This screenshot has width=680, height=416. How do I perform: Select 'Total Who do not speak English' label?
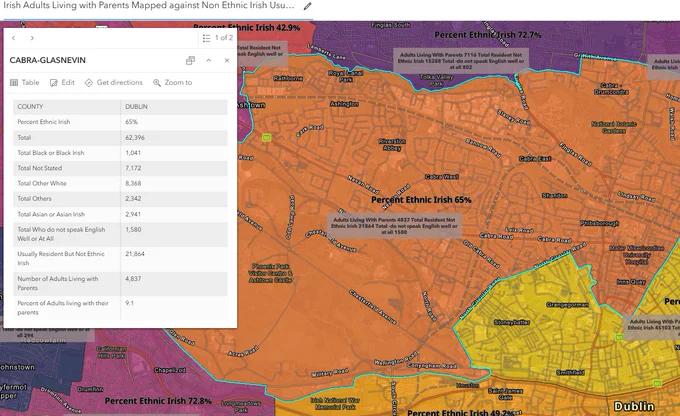[x=61, y=234]
